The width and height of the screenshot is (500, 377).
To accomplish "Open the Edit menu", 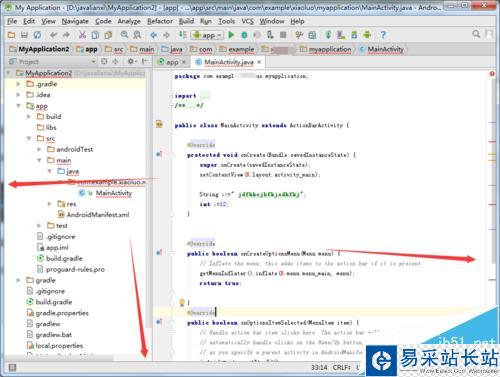I will 29,21.
